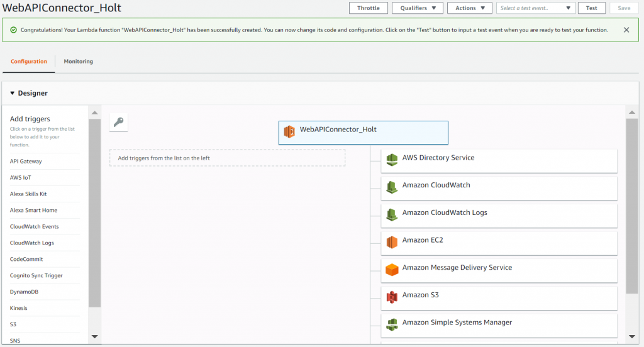Screen dimensions: 644x347
Task: Click the Add triggers heading
Action: 30,119
